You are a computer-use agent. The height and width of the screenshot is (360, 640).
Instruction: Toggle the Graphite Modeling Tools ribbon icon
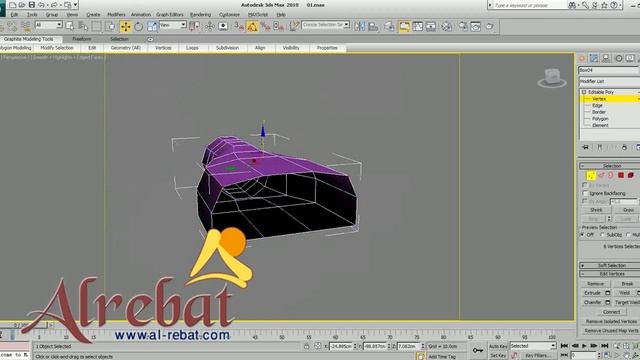404,27
